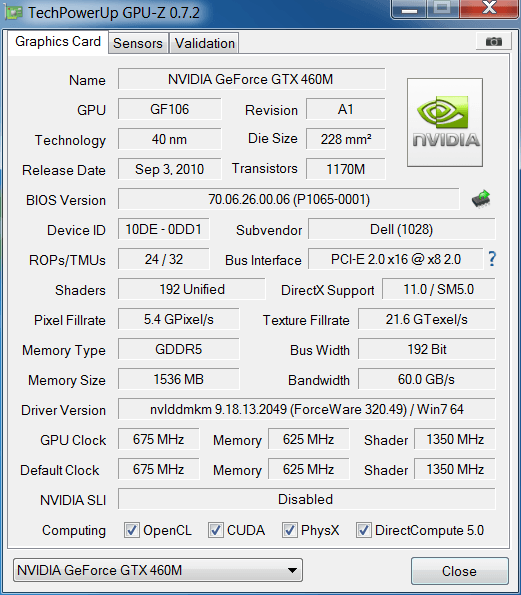Click the Close button
The width and height of the screenshot is (521, 595).
click(460, 571)
